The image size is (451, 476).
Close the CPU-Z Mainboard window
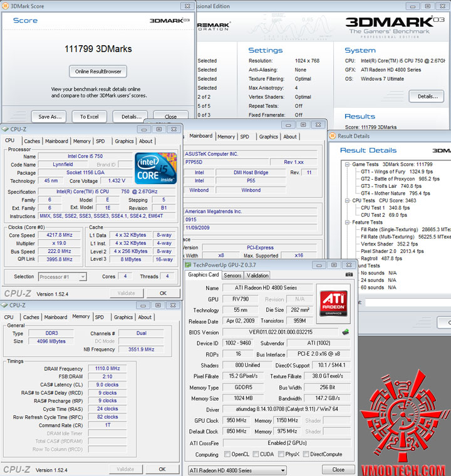point(318,125)
